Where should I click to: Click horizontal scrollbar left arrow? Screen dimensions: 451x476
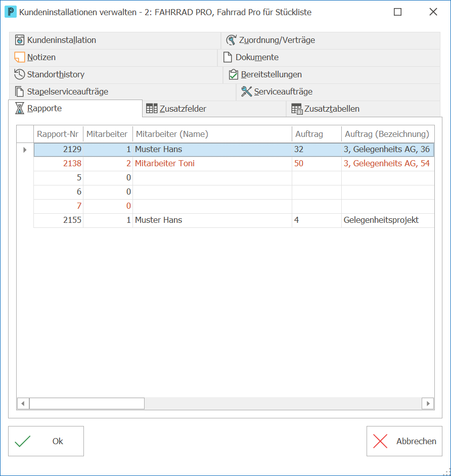[23, 404]
